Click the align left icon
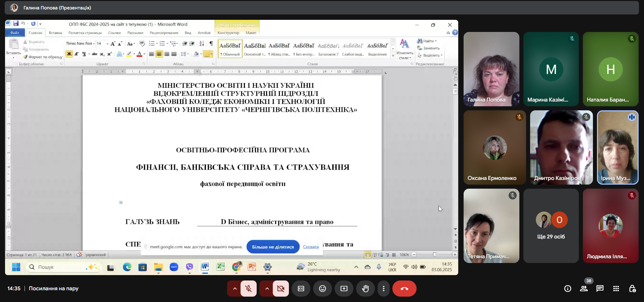This screenshot has height=302, width=644. coord(152,54)
